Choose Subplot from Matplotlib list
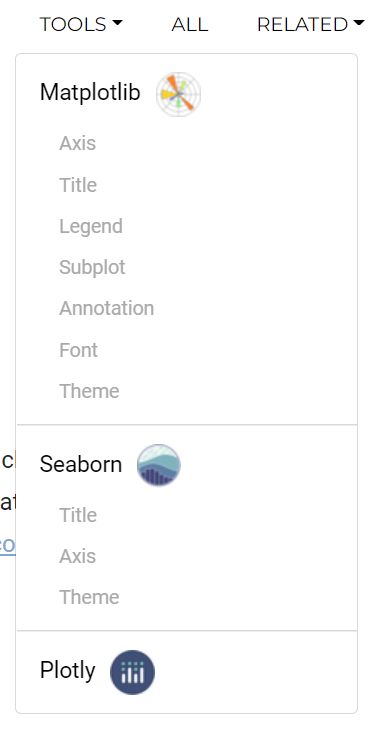 [x=92, y=268]
